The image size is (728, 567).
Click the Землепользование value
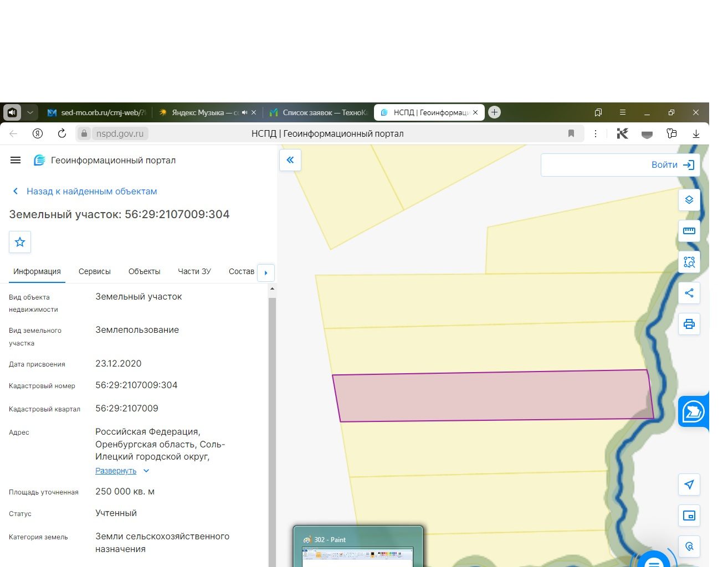click(x=137, y=329)
